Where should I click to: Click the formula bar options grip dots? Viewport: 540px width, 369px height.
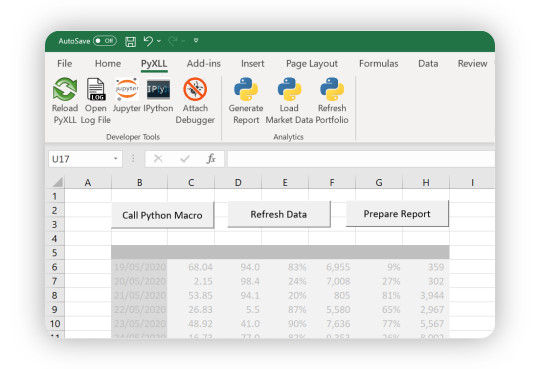[x=133, y=158]
